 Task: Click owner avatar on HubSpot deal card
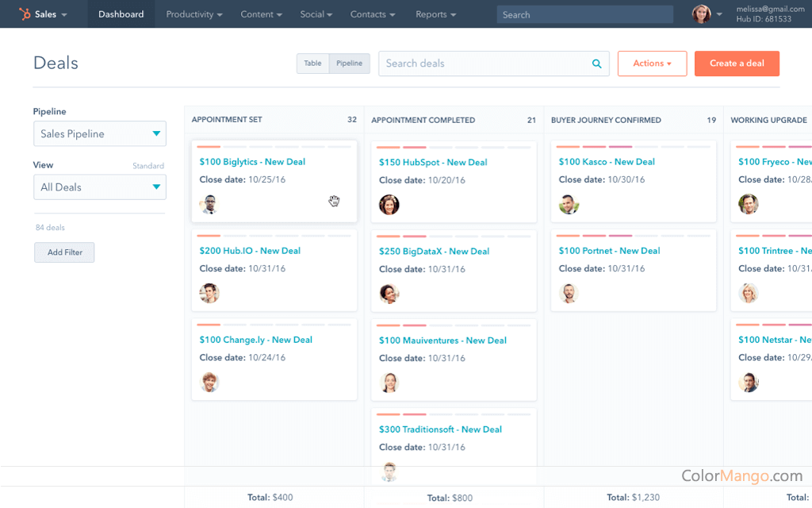389,205
